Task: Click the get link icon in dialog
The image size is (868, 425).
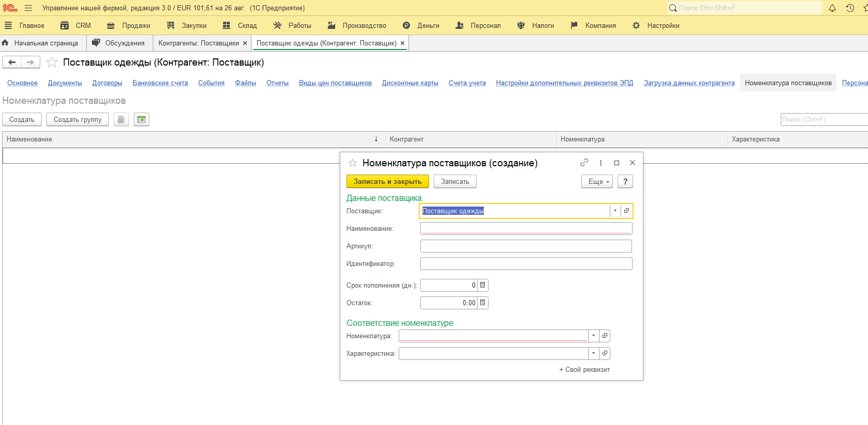Action: tap(584, 163)
